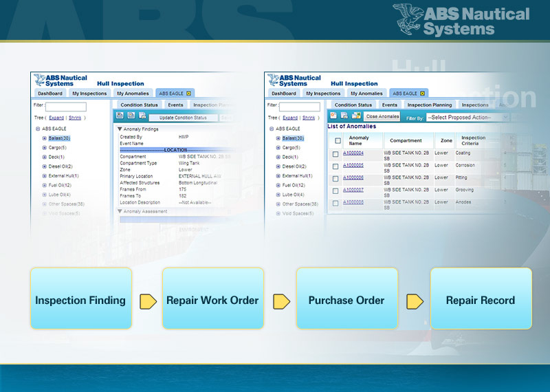Collapse the Anomaly Findings section triangle
The width and height of the screenshot is (550, 392).
[120, 129]
